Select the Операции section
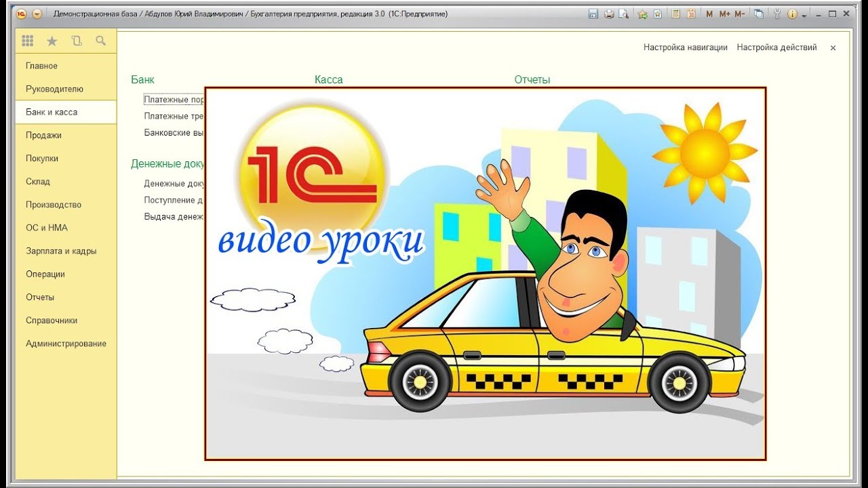Viewport: 868px width, 488px height. [x=66, y=274]
